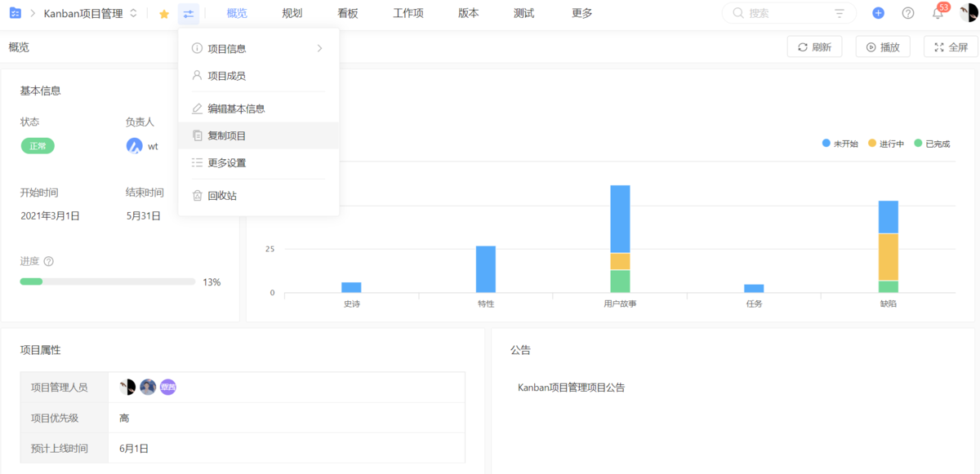Image resolution: width=980 pixels, height=474 pixels.
Task: Switch to the 看板 tab
Action: pyautogui.click(x=347, y=13)
